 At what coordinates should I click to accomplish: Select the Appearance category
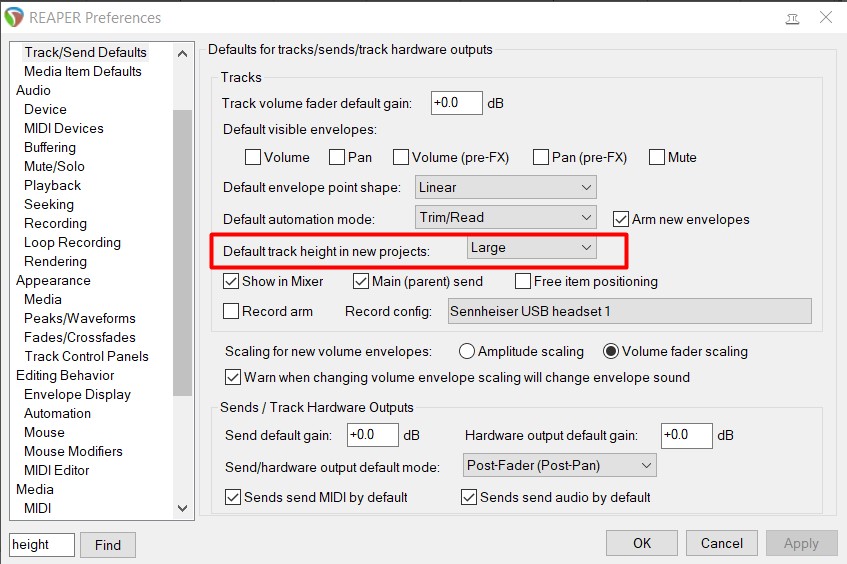[53, 280]
